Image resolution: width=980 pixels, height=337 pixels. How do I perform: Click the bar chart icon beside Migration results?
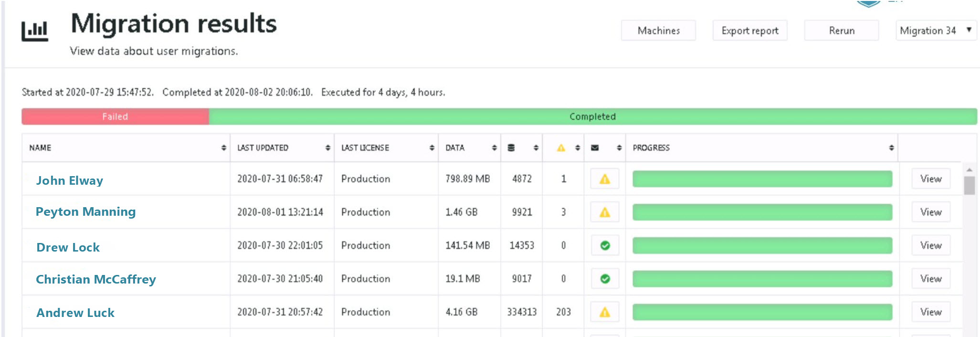pyautogui.click(x=35, y=31)
